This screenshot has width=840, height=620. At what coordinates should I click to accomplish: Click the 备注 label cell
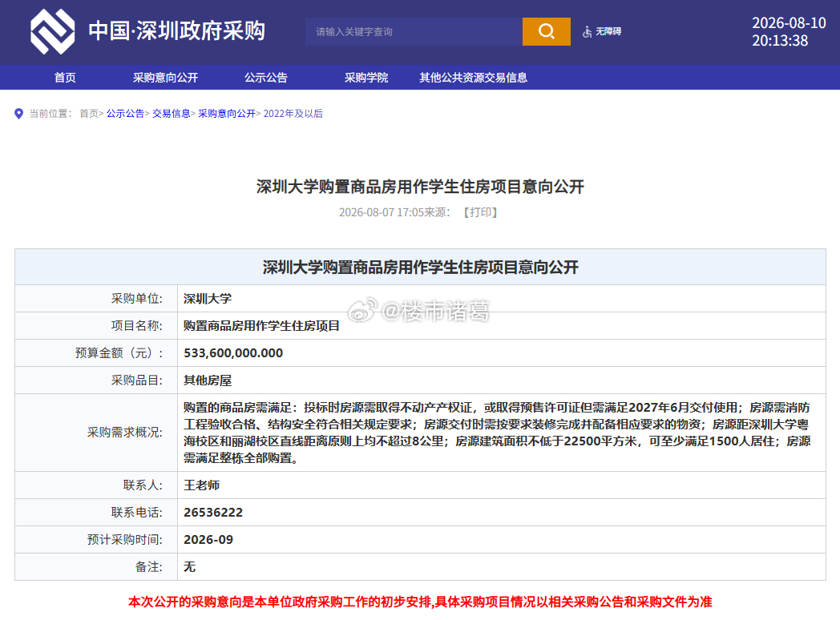click(96, 567)
